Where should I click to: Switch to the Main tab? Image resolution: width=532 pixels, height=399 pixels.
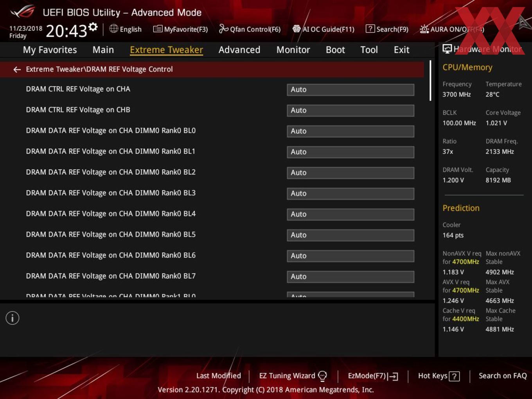[x=103, y=50]
